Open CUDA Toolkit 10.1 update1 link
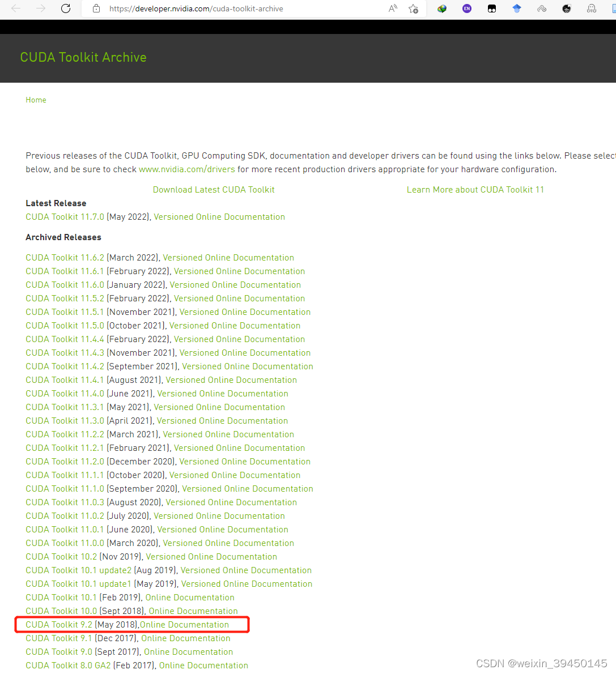616x674 pixels. (x=78, y=584)
